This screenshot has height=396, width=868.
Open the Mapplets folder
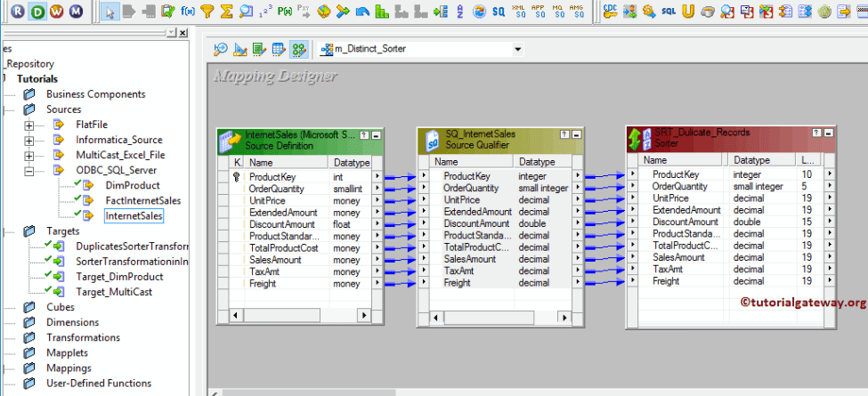coord(67,353)
